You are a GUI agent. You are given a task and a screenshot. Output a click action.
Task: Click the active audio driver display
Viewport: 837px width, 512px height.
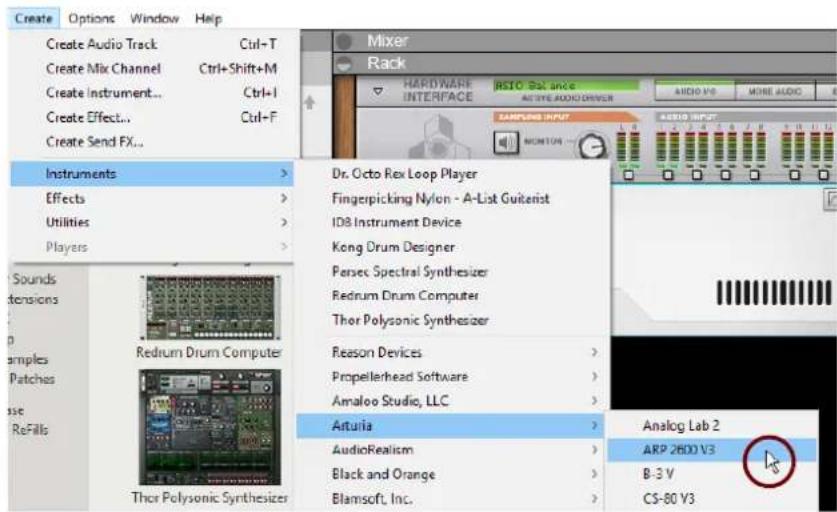pos(566,86)
